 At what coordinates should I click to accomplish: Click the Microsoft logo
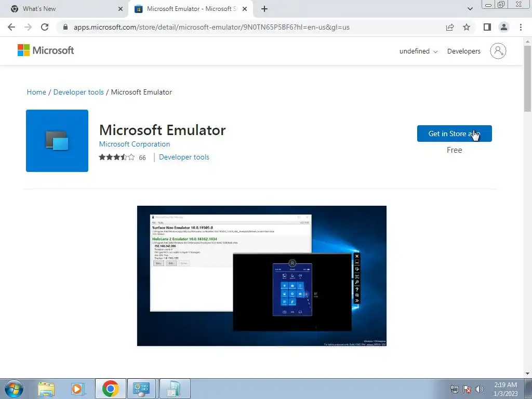[x=46, y=50]
